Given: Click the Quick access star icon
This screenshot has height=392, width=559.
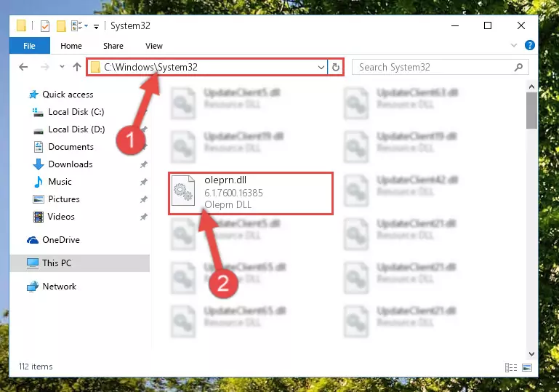Looking at the screenshot, I should (x=33, y=95).
